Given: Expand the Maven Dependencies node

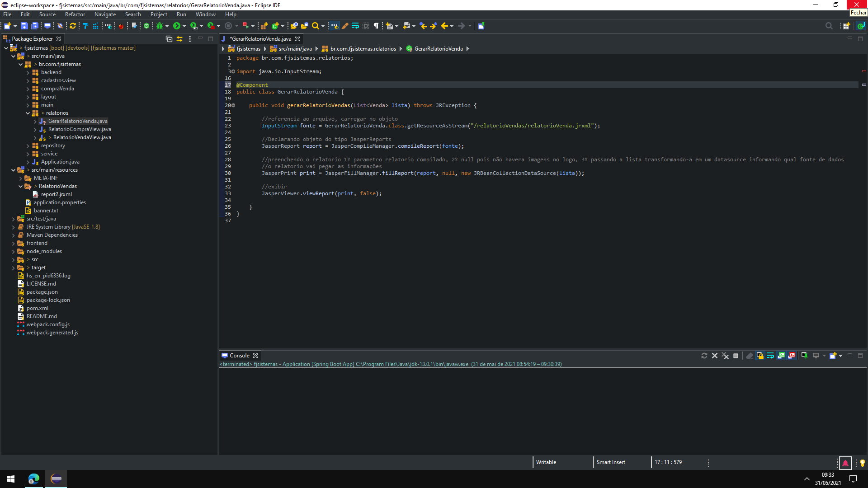Looking at the screenshot, I should 13,235.
